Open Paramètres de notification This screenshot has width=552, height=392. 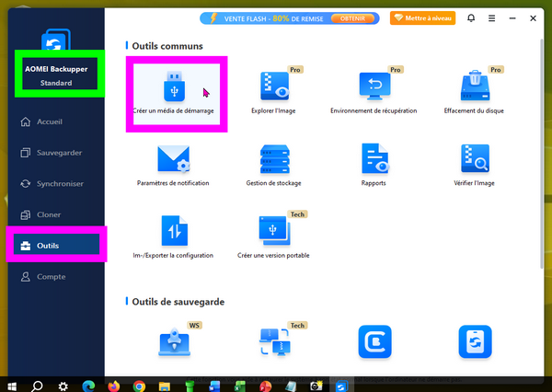(x=173, y=163)
